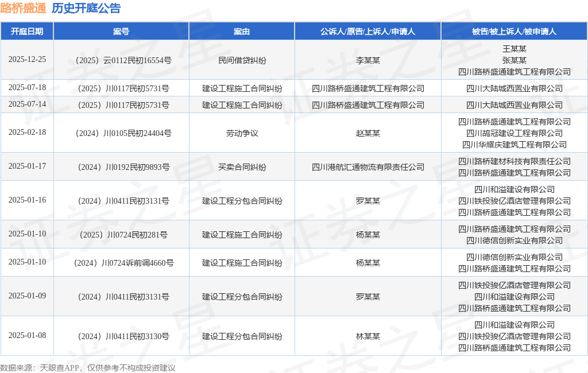Click defendant 张某某
Screen dimensions: 588x373
tap(514, 60)
